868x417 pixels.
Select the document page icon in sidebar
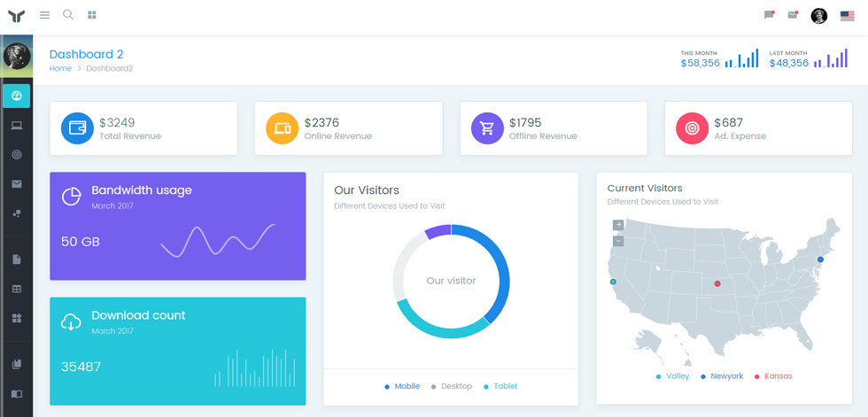pyautogui.click(x=17, y=259)
